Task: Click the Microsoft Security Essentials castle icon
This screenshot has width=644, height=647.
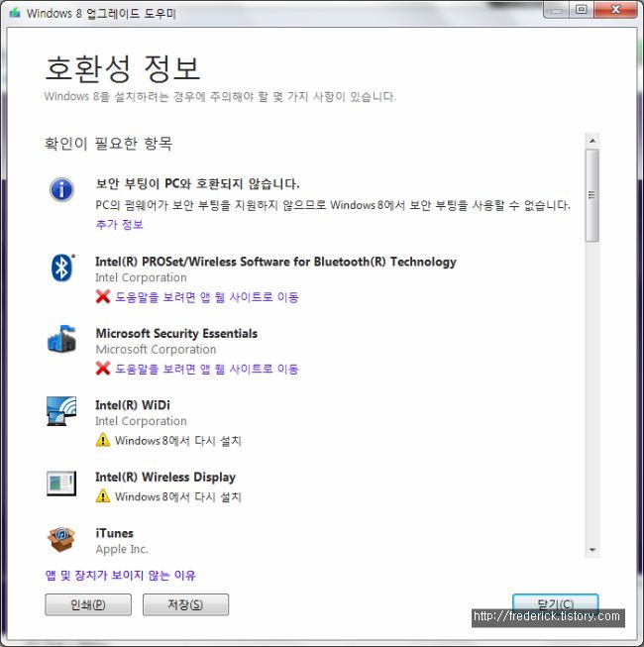Action: [61, 339]
